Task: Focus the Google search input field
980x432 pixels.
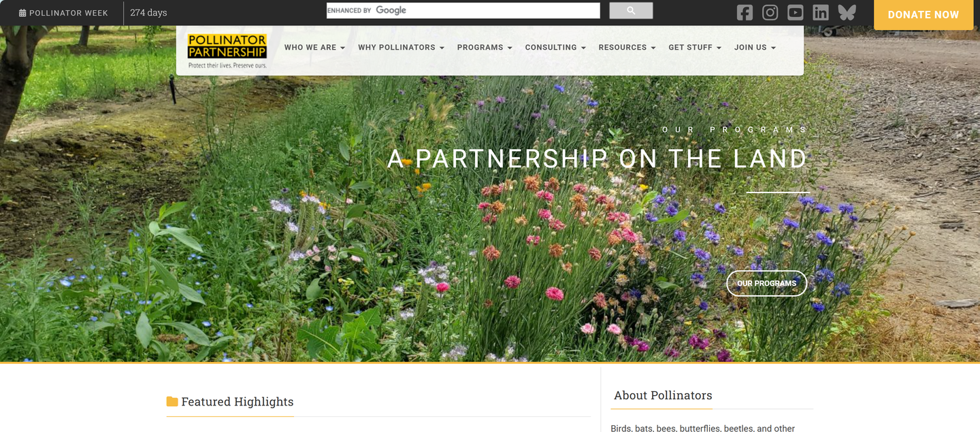Action: coord(463,11)
